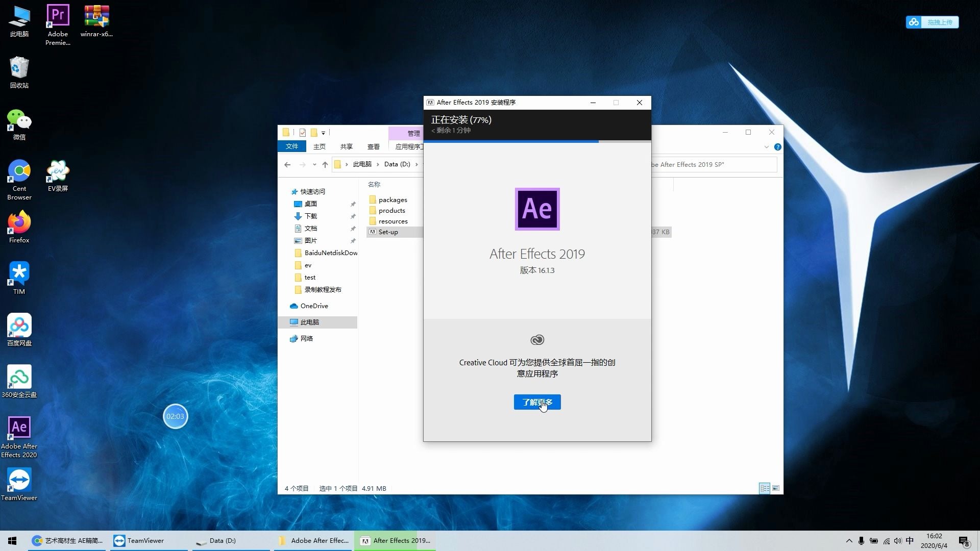Open the 百度网盘 cloud drive app
980x551 pixels.
[x=19, y=325]
